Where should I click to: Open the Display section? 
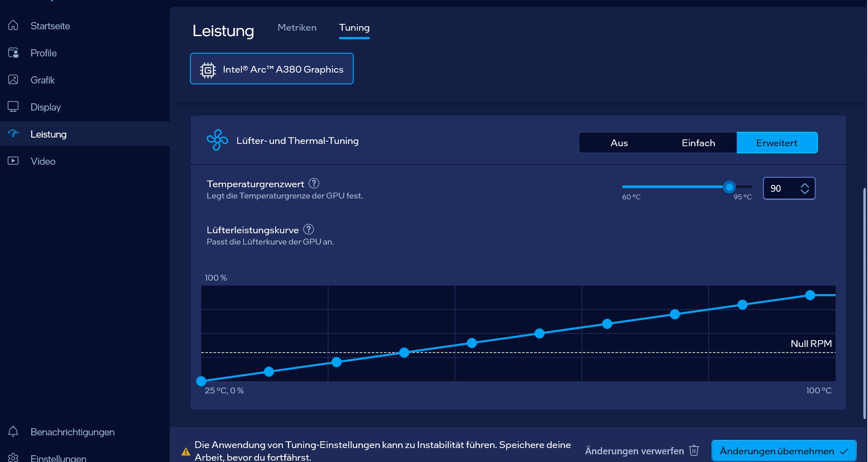[85, 107]
